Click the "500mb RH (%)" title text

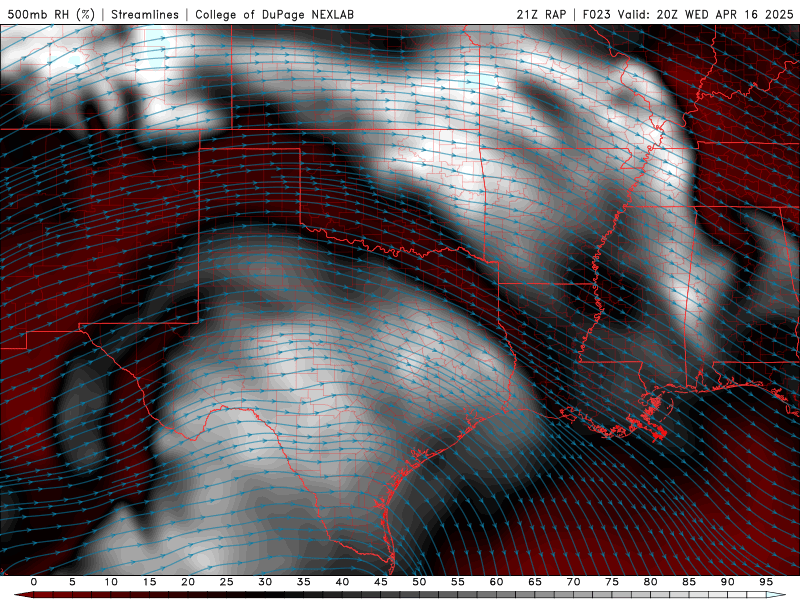pos(51,14)
